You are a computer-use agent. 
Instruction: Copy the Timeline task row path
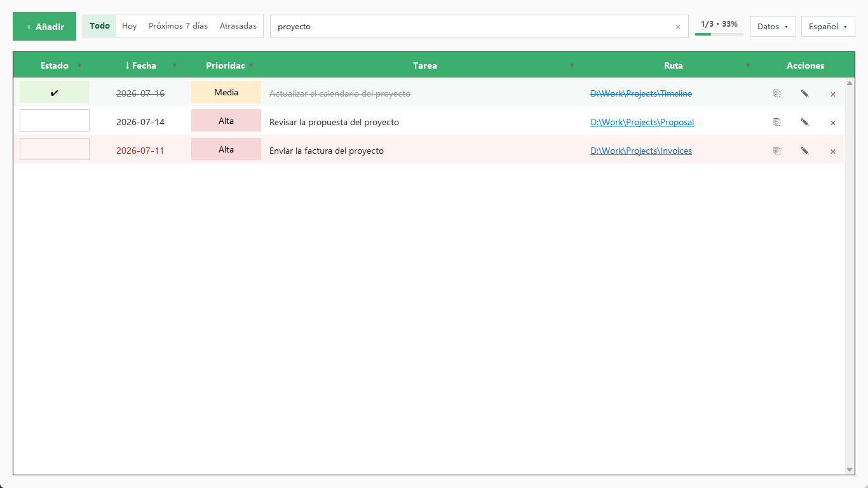coord(776,93)
